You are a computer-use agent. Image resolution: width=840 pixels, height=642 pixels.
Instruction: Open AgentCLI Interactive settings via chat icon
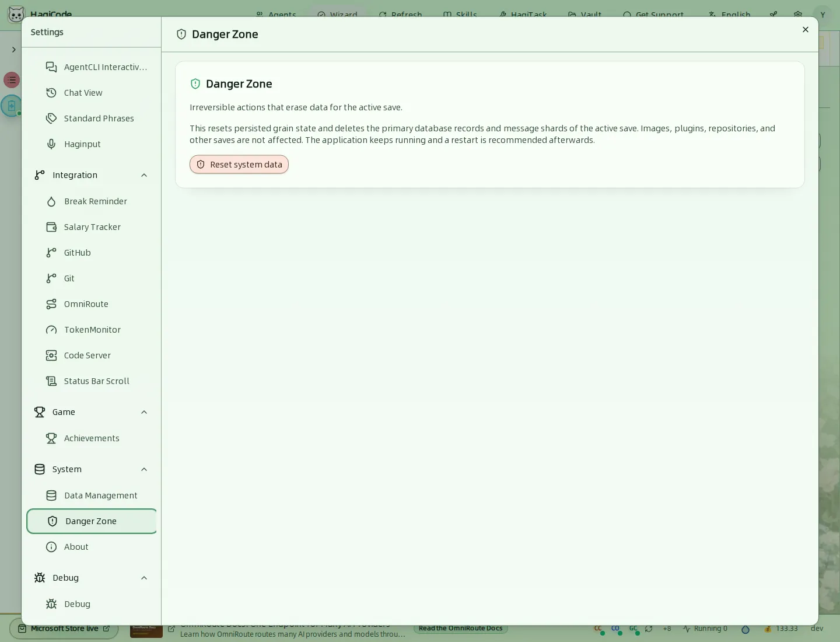51,67
